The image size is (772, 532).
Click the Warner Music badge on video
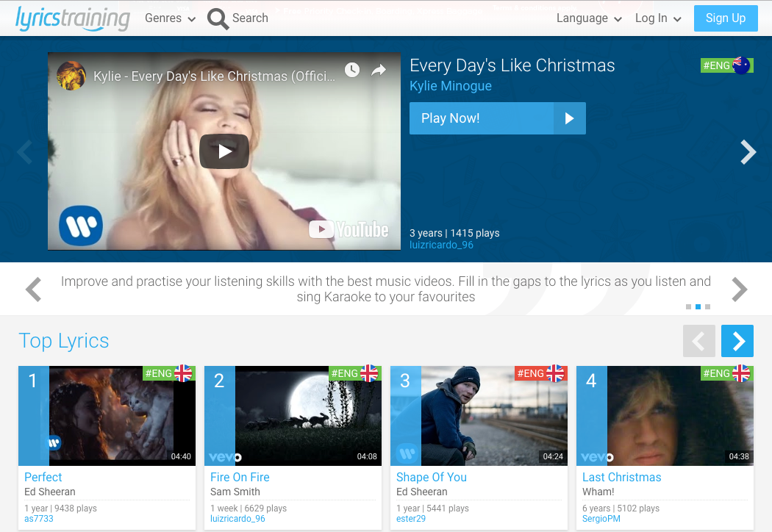pyautogui.click(x=81, y=226)
